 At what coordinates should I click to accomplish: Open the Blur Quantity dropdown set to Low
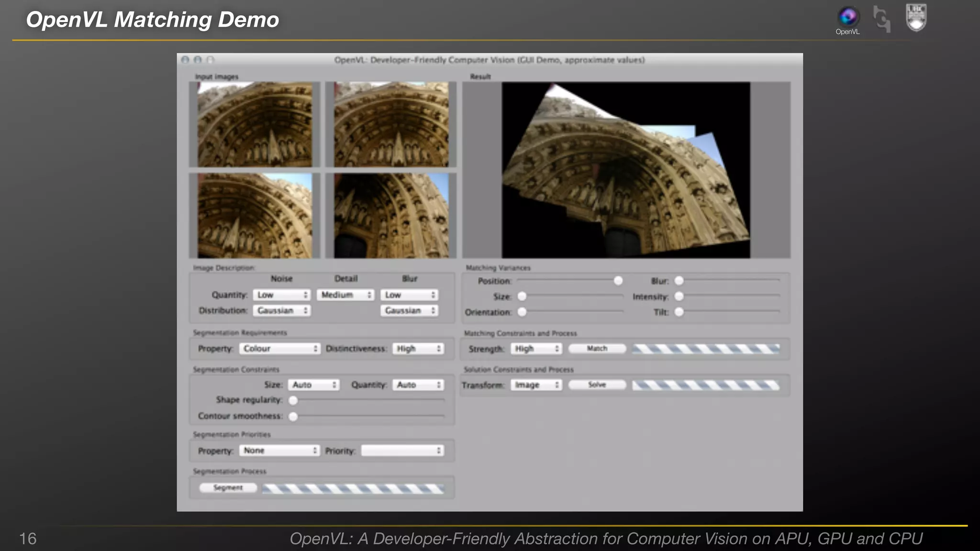[409, 295]
